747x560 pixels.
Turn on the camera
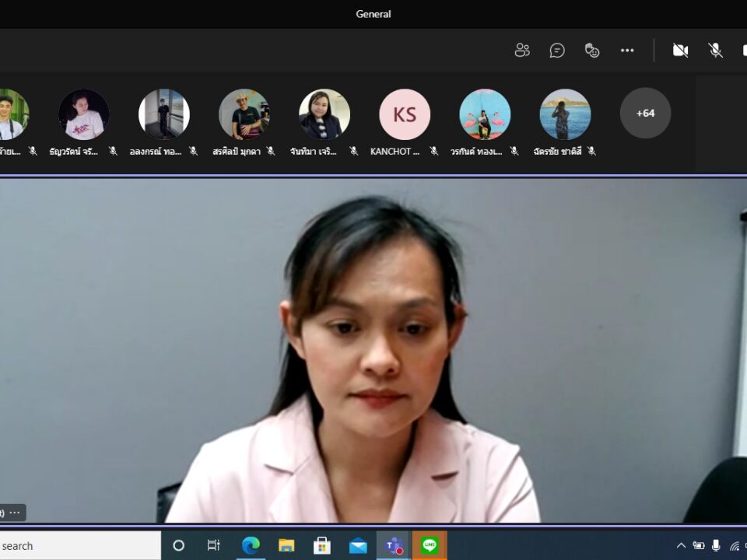coord(680,50)
